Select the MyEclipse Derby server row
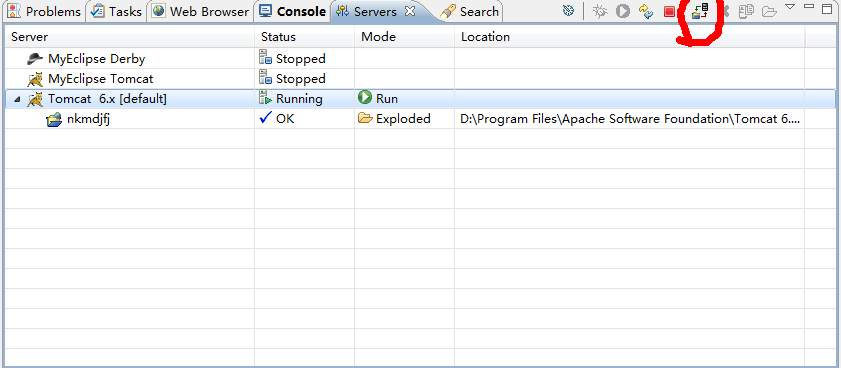 point(420,58)
